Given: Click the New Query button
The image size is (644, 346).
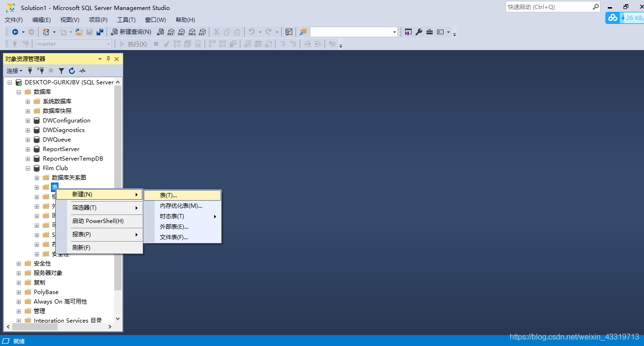Looking at the screenshot, I should [x=131, y=32].
